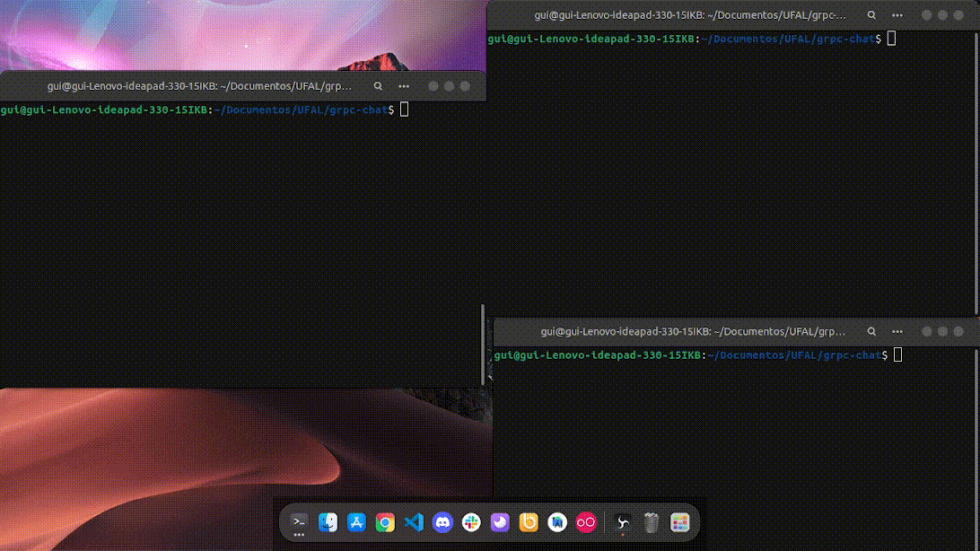Maximize the top-right terminal window
The height and width of the screenshot is (551, 980).
942,15
